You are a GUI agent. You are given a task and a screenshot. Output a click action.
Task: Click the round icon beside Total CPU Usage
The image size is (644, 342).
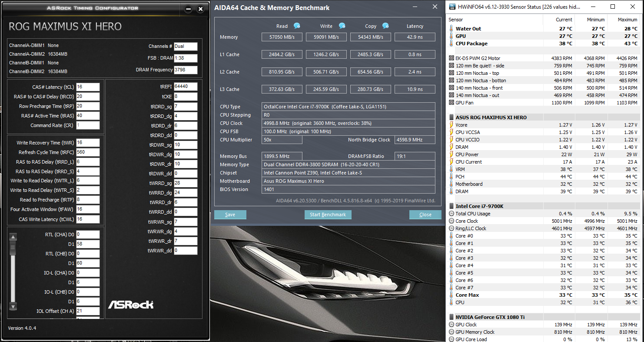click(x=451, y=214)
